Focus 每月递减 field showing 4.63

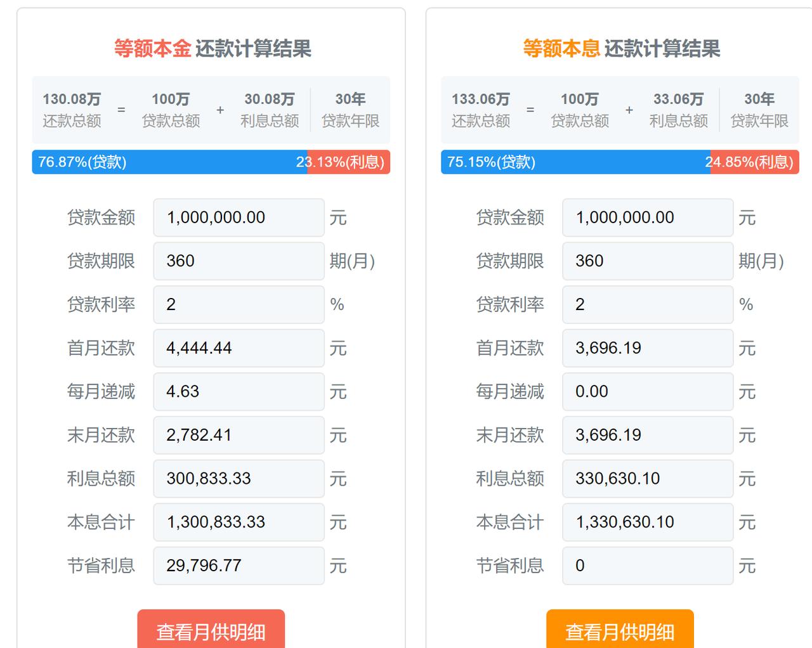(x=239, y=392)
